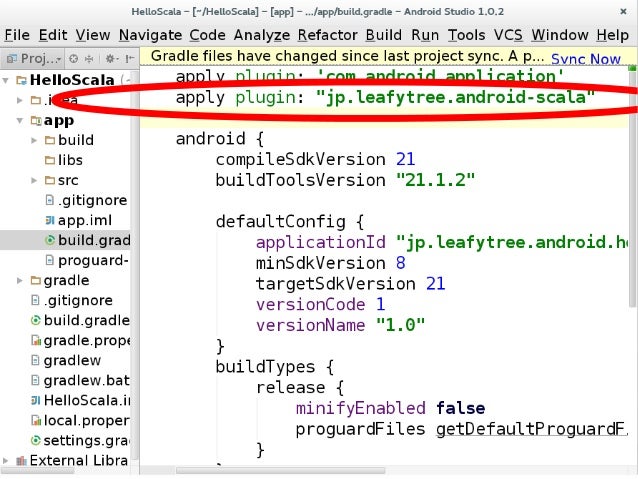Open the Analyze menu
The image size is (638, 479).
click(x=261, y=35)
